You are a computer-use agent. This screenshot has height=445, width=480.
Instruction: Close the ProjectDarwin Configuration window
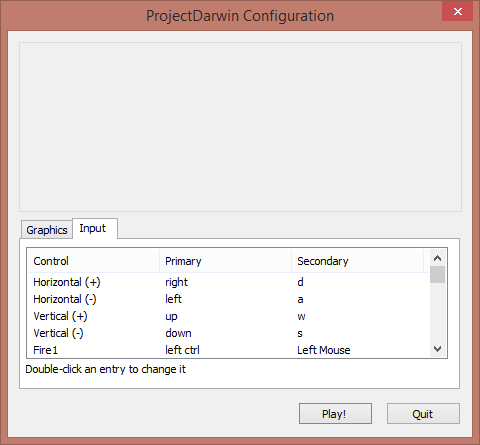[x=457, y=12]
